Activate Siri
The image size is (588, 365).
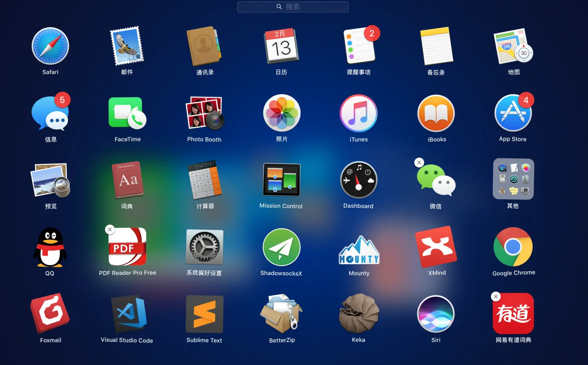click(436, 314)
